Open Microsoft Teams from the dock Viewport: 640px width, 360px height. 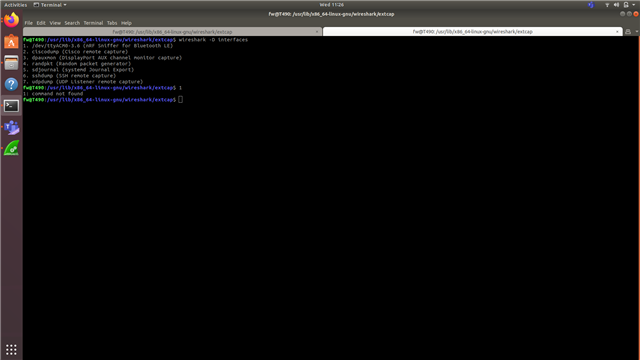point(11,127)
